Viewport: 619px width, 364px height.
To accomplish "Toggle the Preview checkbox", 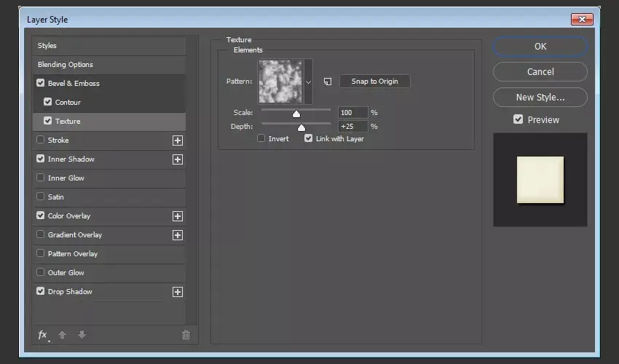I will point(518,119).
